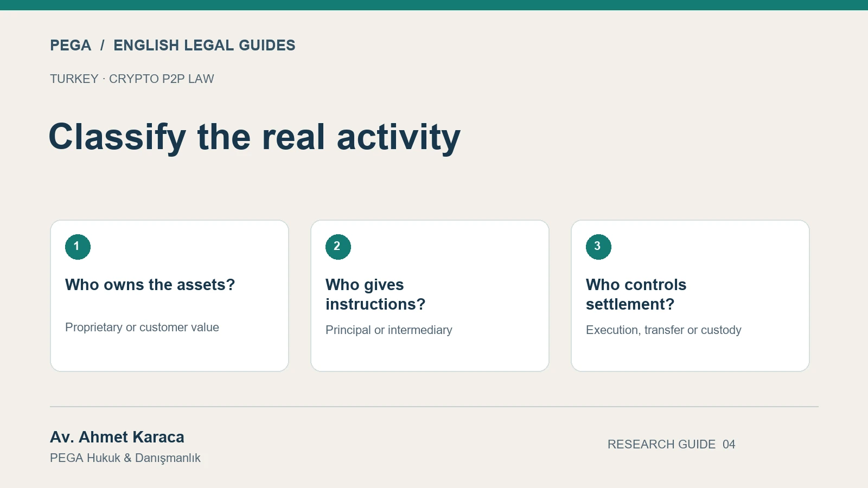The image size is (868, 488).
Task: Click 'Execution, transfer or custody' text
Action: click(663, 330)
